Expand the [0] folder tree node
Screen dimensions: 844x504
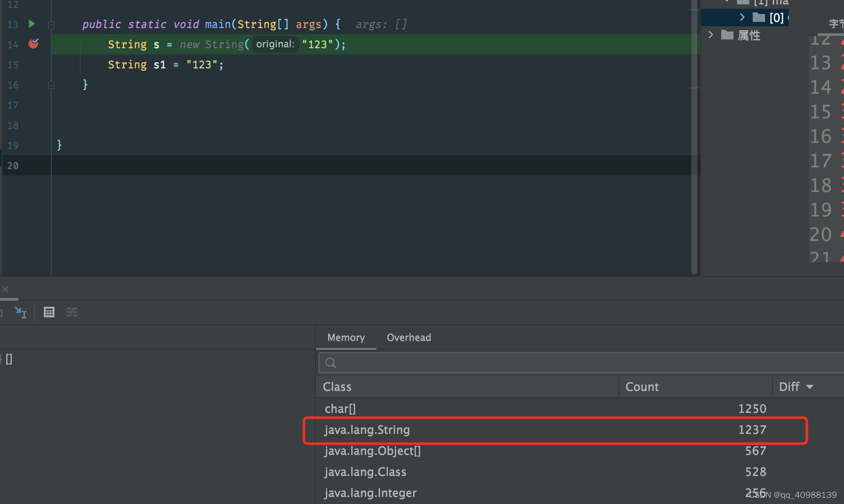[742, 17]
